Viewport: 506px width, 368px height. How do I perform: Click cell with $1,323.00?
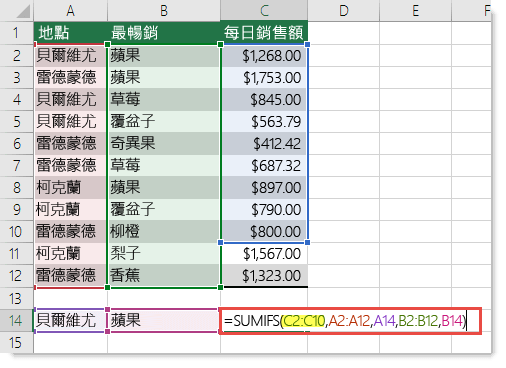(x=264, y=276)
